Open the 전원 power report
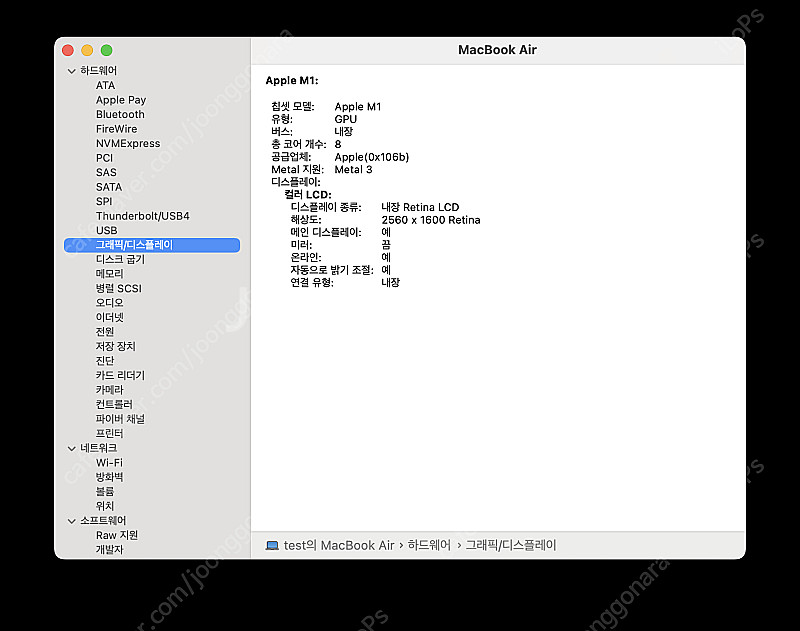Viewport: 800px width, 631px height. pyautogui.click(x=105, y=331)
